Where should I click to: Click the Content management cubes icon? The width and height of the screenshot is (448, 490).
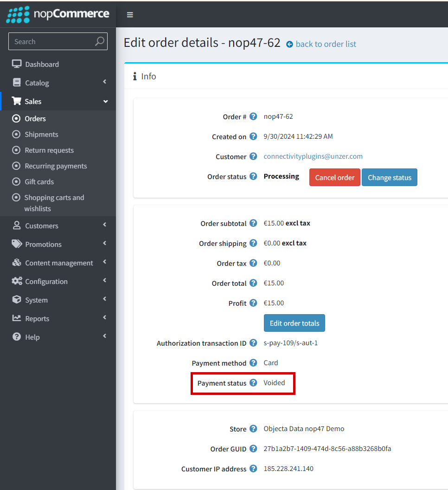coord(17,263)
